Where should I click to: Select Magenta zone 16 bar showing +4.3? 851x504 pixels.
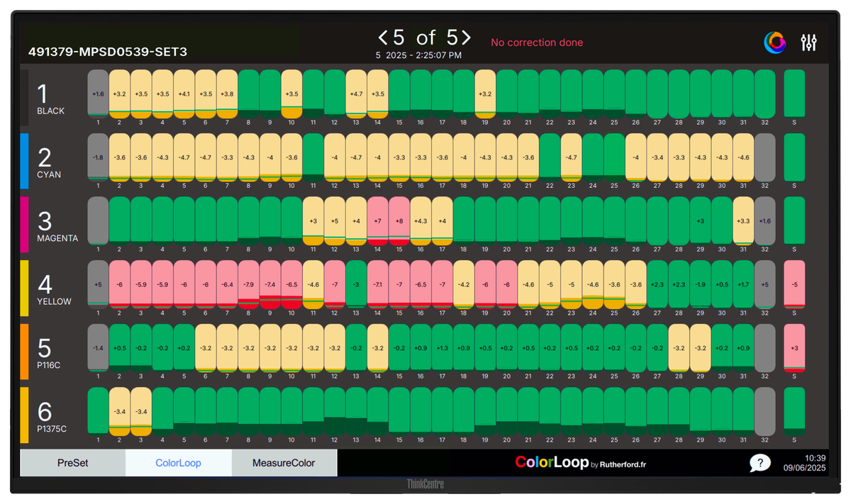tap(421, 221)
